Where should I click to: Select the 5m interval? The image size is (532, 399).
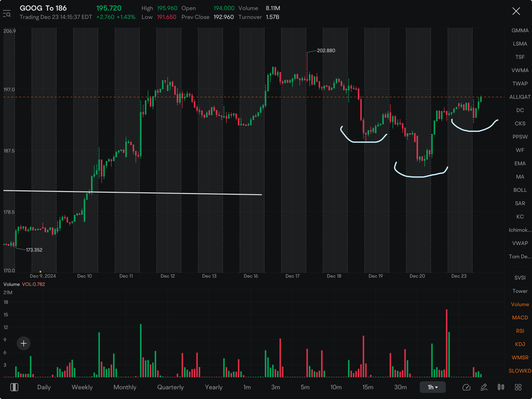[305, 387]
